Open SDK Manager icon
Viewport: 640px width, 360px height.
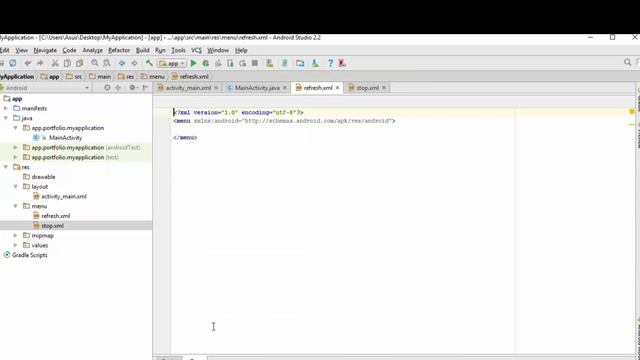pos(315,63)
